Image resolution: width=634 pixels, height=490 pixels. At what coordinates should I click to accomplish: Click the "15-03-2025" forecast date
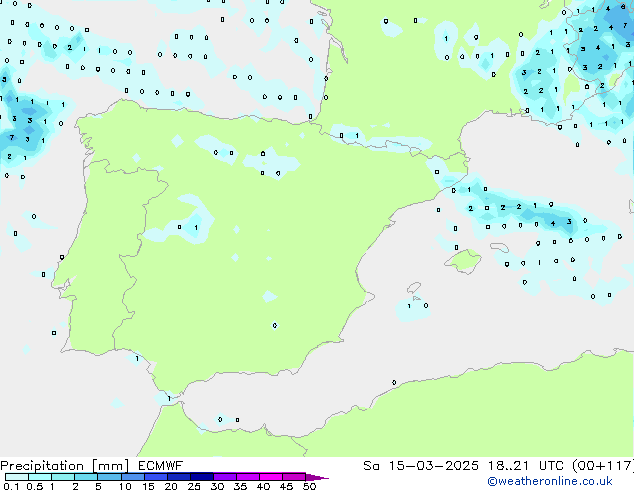click(433, 466)
